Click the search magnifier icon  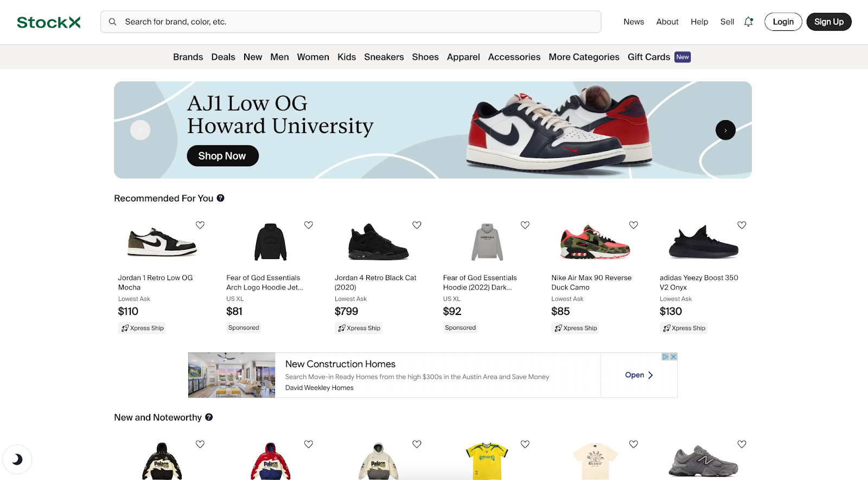coord(112,22)
